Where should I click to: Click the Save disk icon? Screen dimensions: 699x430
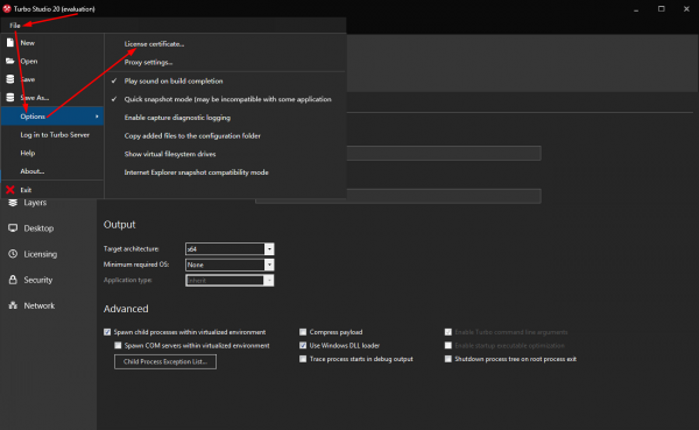tap(10, 79)
